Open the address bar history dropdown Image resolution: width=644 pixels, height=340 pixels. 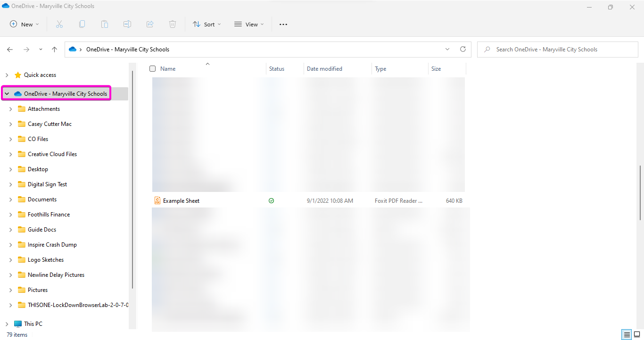point(447,49)
